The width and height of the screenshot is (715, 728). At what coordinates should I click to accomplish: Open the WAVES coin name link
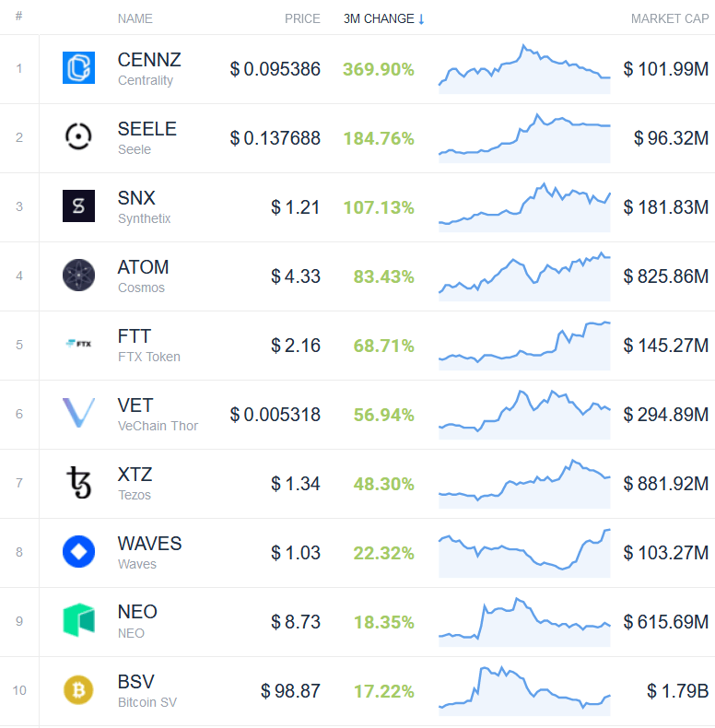click(149, 543)
